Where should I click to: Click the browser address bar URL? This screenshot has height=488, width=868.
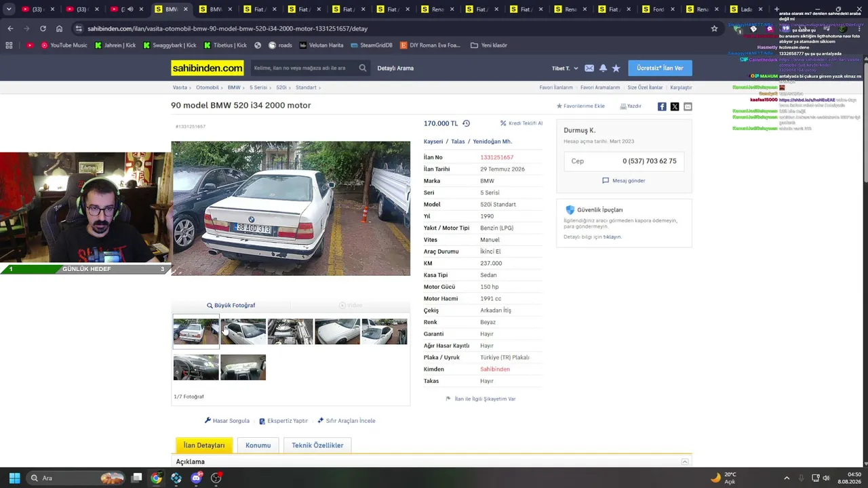(x=228, y=28)
